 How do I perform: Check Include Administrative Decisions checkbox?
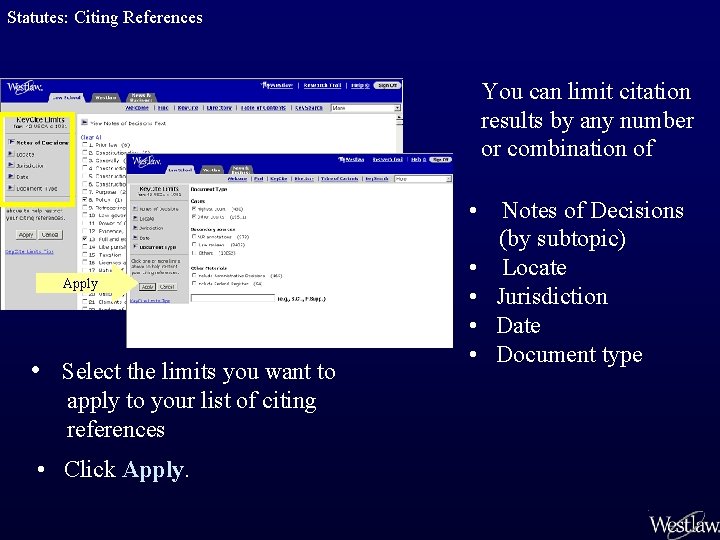click(x=194, y=275)
